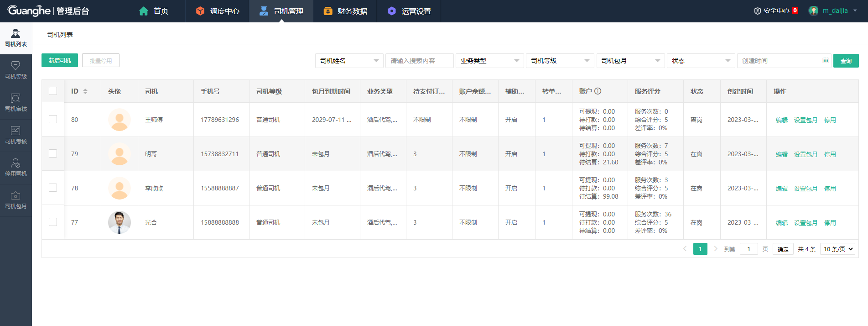Click the 服务次数: 36 value
Screen dimensions: 868x326
pyautogui.click(x=653, y=214)
